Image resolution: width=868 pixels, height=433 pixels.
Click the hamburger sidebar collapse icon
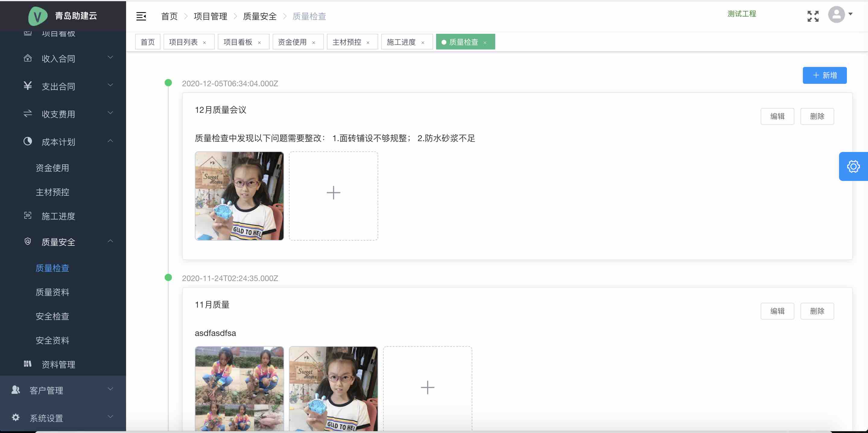coord(141,16)
